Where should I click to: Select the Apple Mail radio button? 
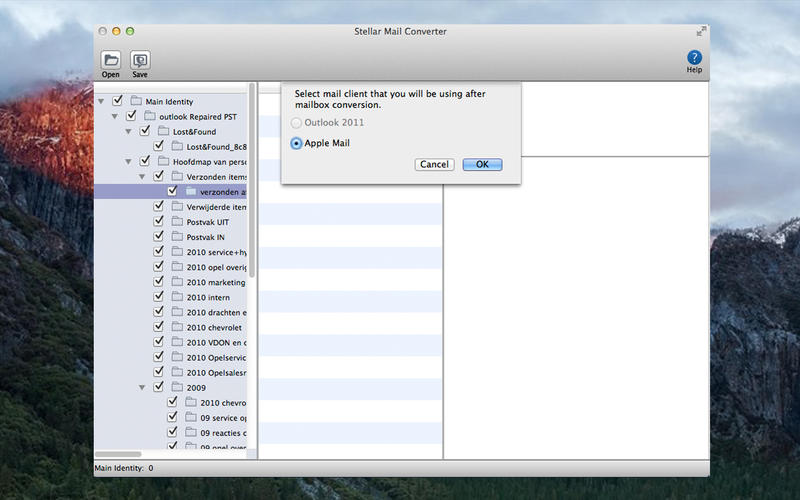(x=296, y=143)
